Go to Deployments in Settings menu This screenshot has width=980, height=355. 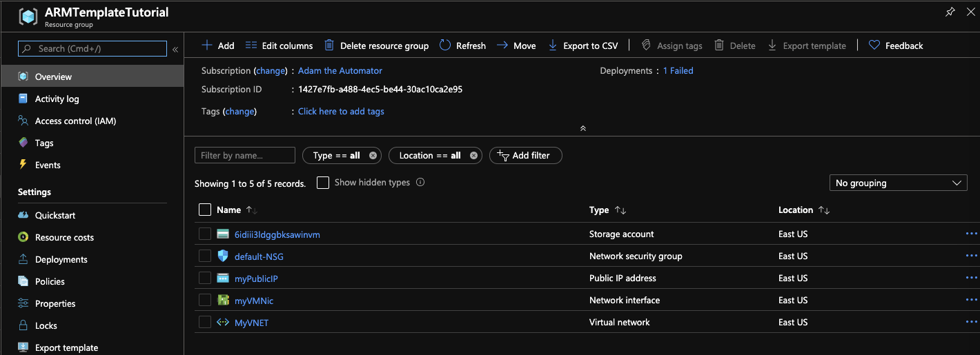coord(61,260)
